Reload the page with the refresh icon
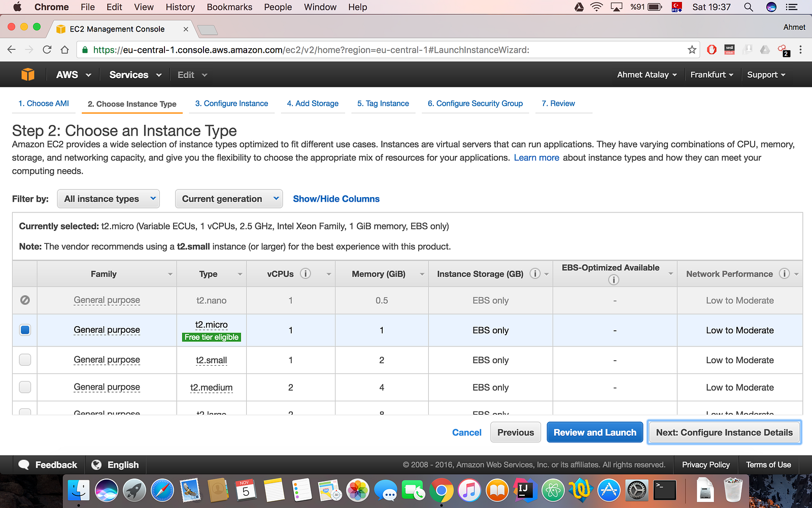 click(47, 50)
